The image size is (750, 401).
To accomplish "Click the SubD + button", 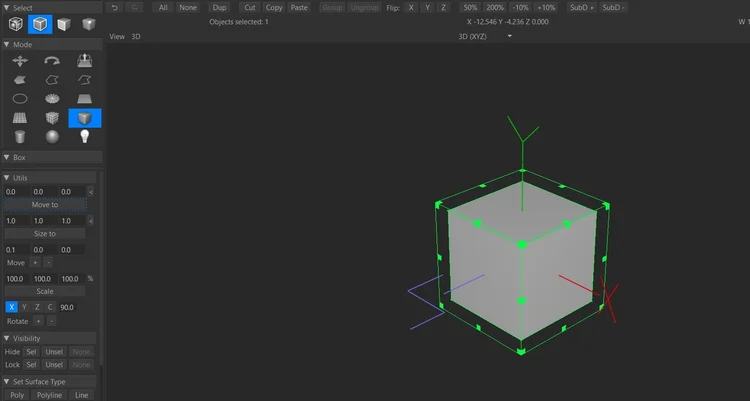I will (582, 8).
